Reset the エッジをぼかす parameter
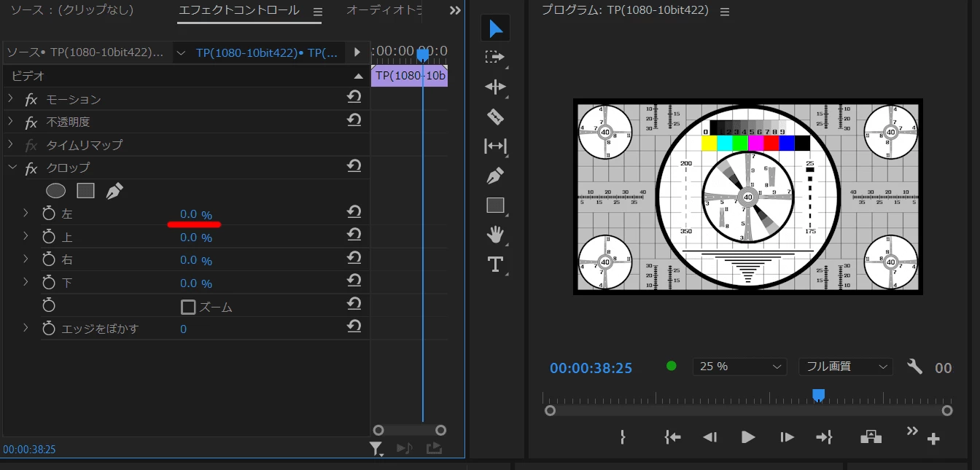Screen dimensions: 980x470 [354, 326]
